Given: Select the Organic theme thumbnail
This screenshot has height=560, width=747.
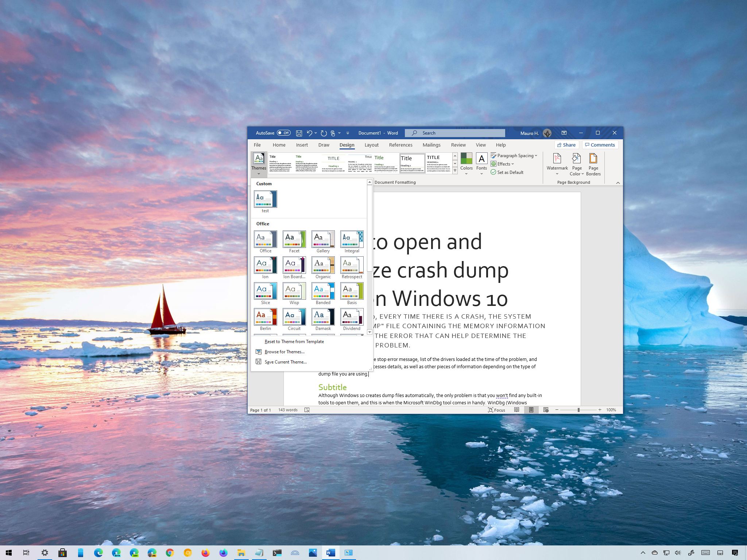Looking at the screenshot, I should pos(323,265).
